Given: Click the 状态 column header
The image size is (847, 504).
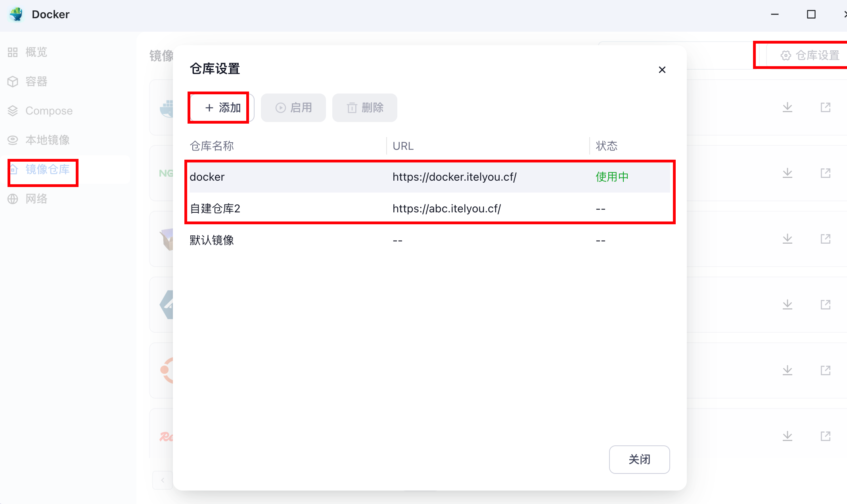Looking at the screenshot, I should pyautogui.click(x=607, y=146).
